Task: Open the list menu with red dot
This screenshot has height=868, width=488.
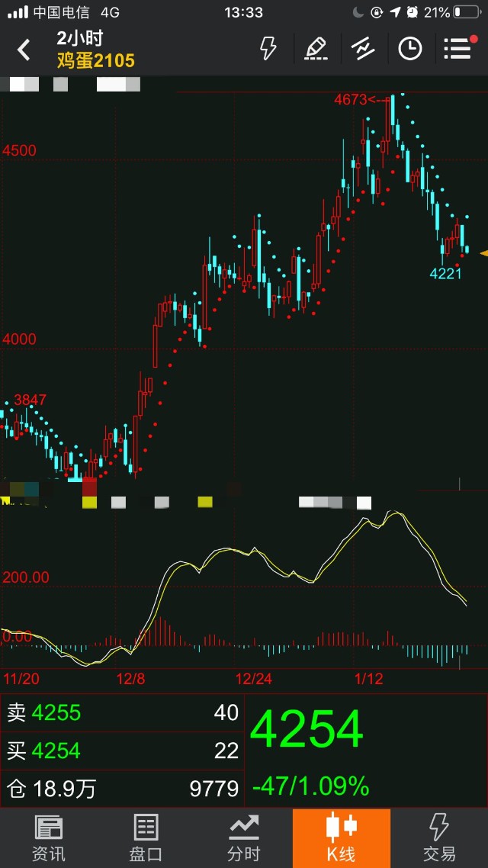Action: (458, 49)
